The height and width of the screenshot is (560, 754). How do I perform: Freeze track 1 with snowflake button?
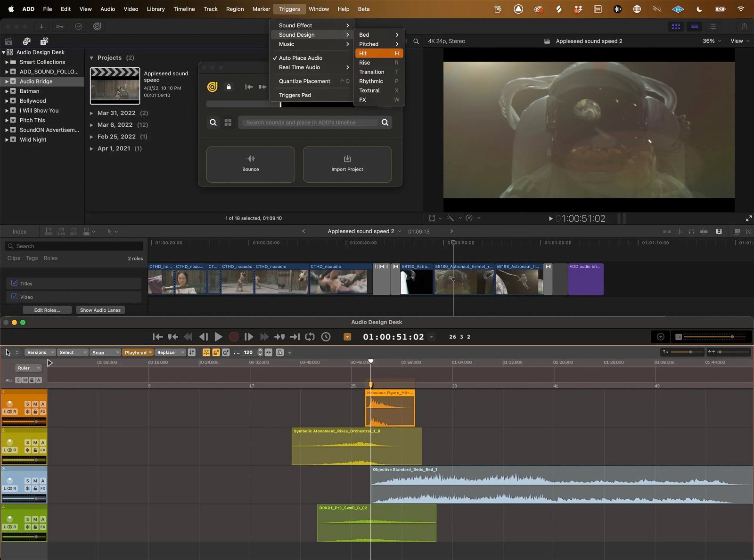point(27,412)
